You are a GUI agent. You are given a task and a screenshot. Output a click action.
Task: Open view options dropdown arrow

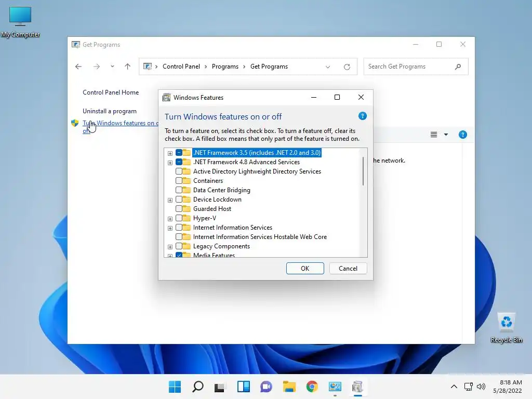[446, 135]
